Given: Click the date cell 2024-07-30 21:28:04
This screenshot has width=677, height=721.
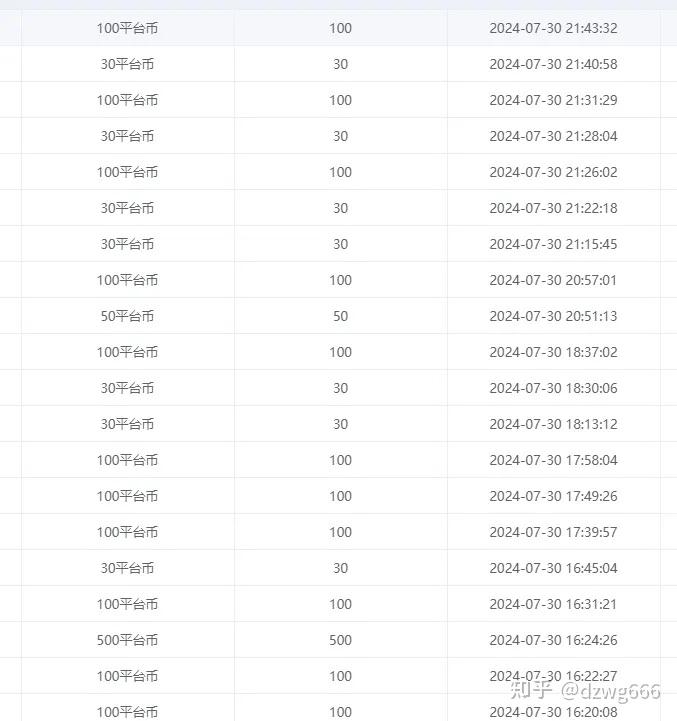Looking at the screenshot, I should click(x=553, y=136).
